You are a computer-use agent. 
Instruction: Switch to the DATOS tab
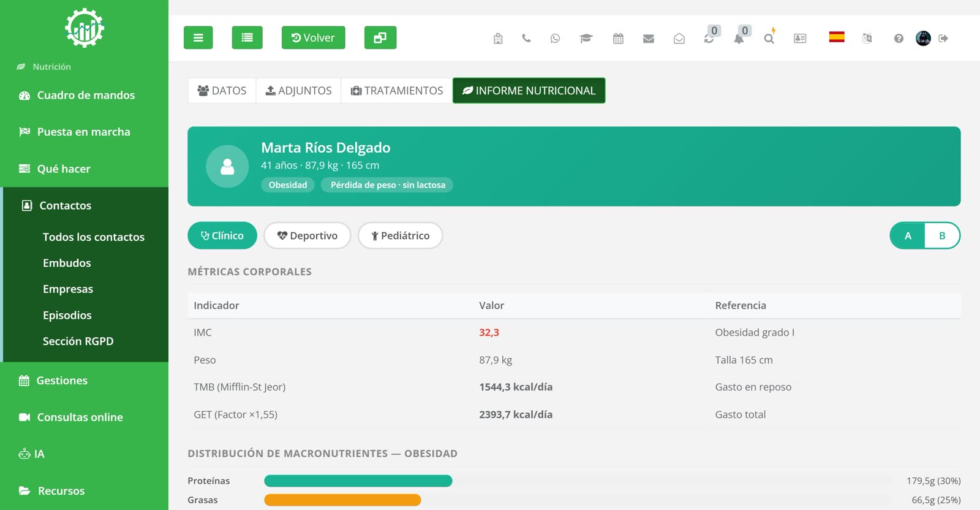[x=222, y=91]
